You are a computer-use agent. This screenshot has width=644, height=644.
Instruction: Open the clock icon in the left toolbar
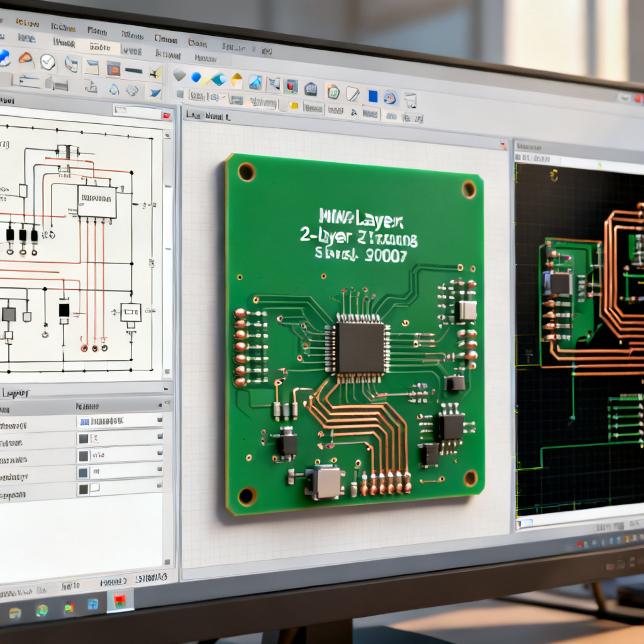pyautogui.click(x=48, y=62)
